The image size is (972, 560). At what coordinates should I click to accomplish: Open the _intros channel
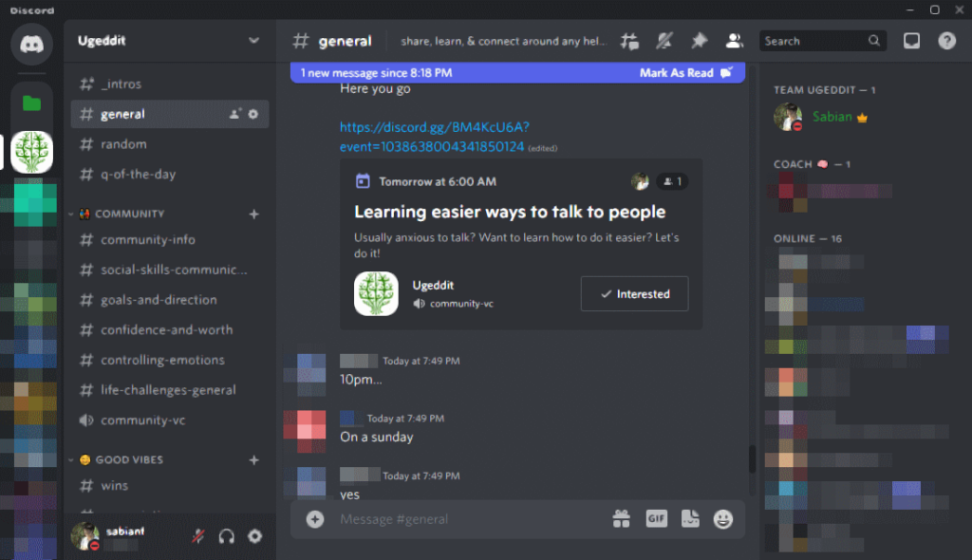tap(169, 84)
